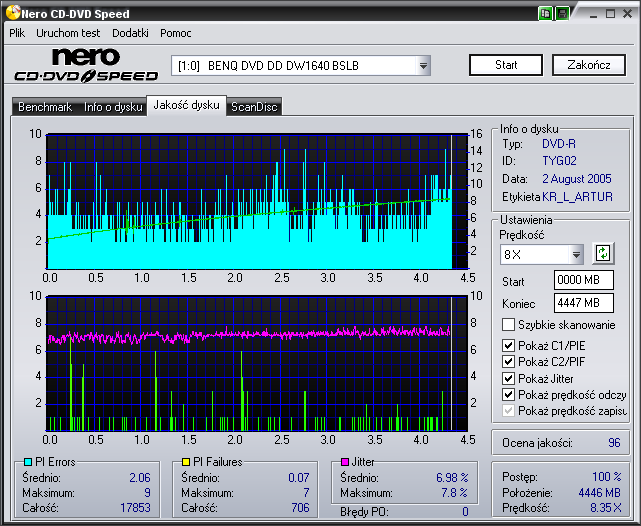
Task: Click the yellow PI Failures legend swatch
Action: (x=186, y=462)
